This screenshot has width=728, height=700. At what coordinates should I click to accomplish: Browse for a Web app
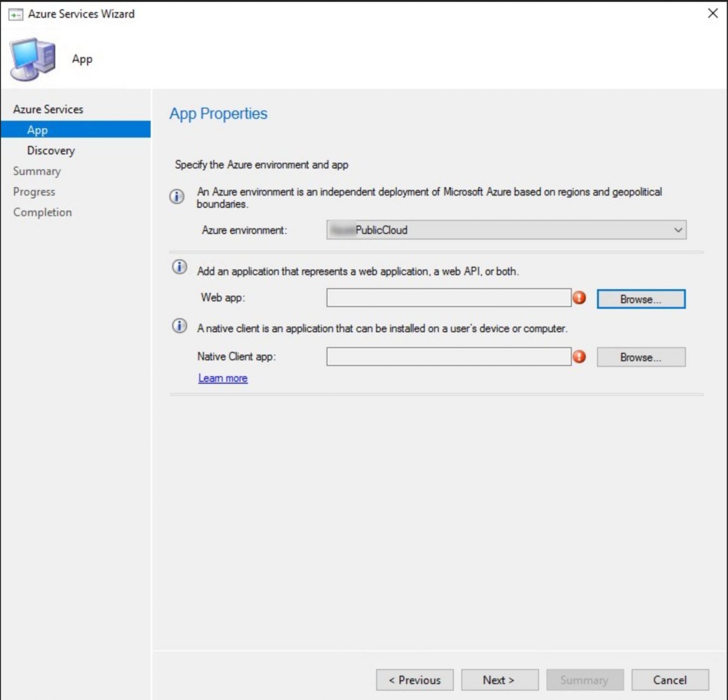641,298
